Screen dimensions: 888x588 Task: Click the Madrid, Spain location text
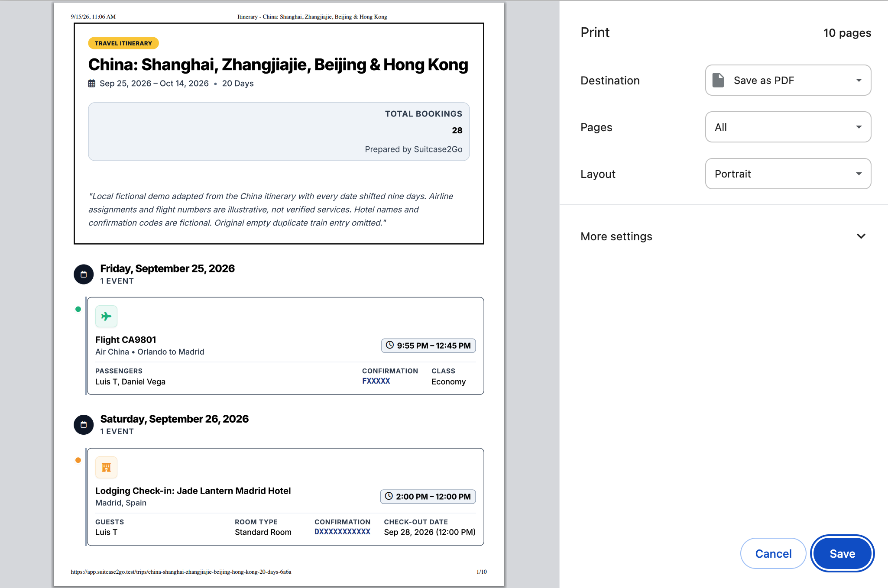point(121,503)
